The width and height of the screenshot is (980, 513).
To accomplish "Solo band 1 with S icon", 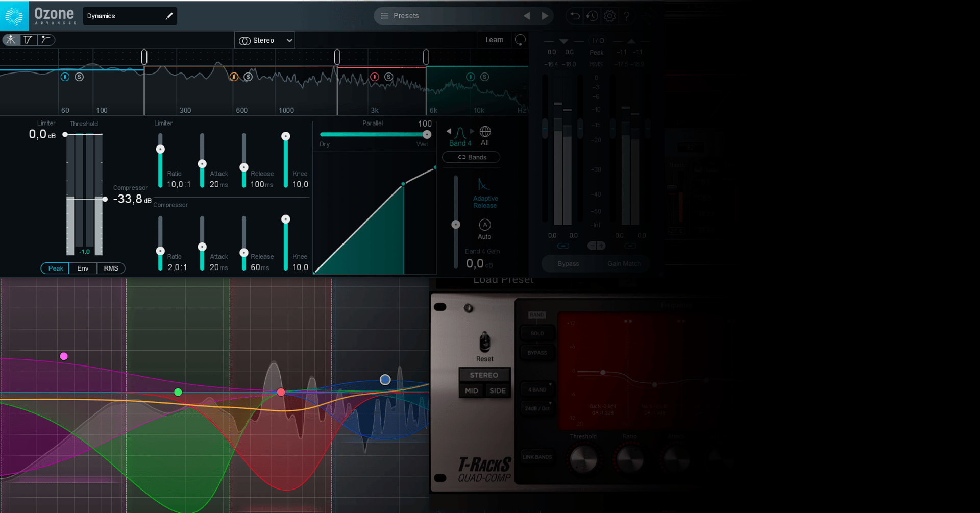I will (x=79, y=77).
